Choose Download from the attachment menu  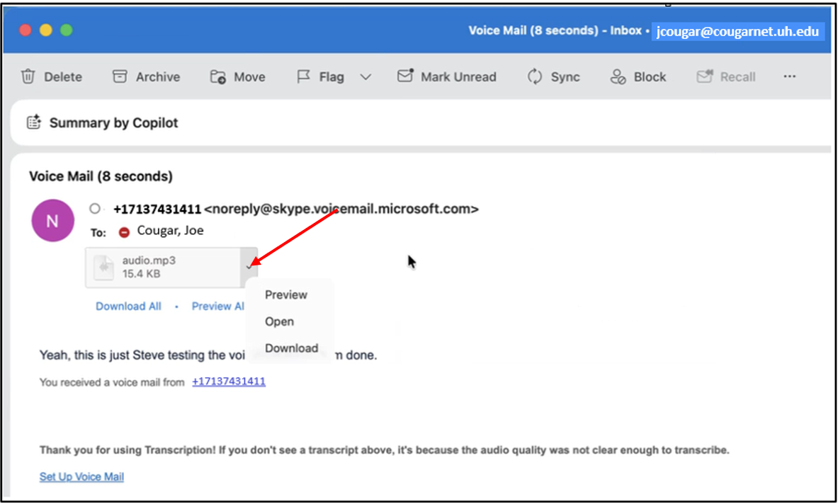(x=291, y=348)
